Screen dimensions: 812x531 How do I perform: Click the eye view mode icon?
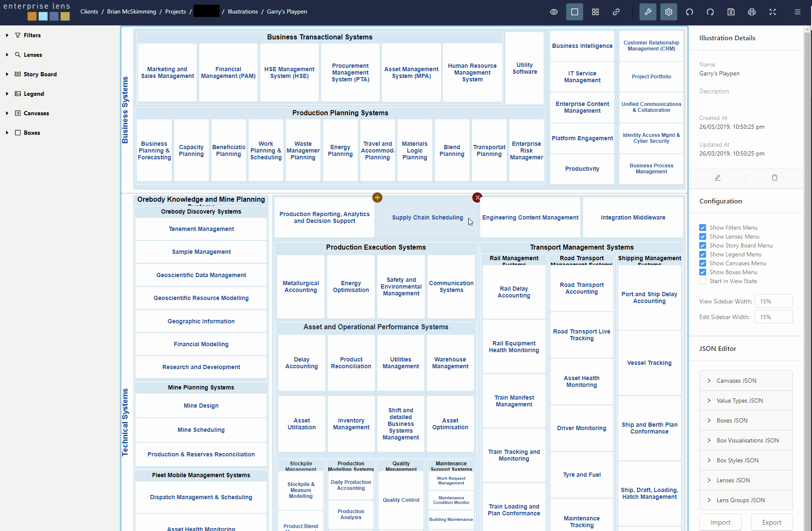pos(553,12)
